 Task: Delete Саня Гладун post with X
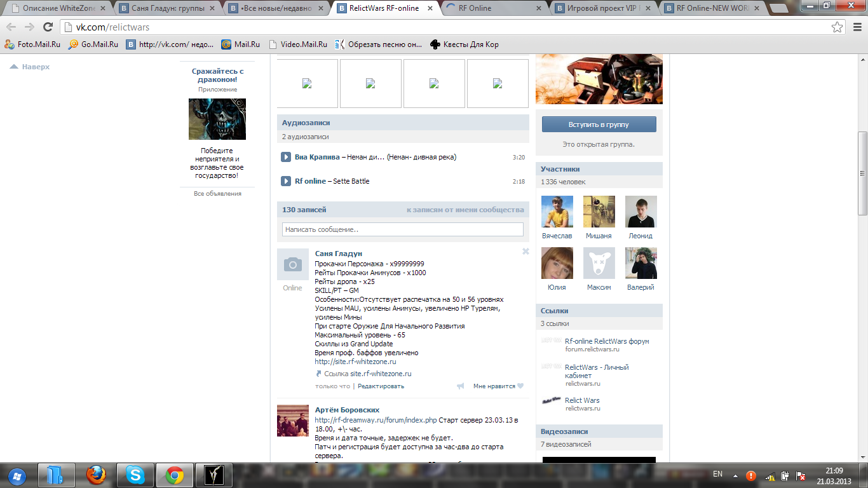point(526,252)
